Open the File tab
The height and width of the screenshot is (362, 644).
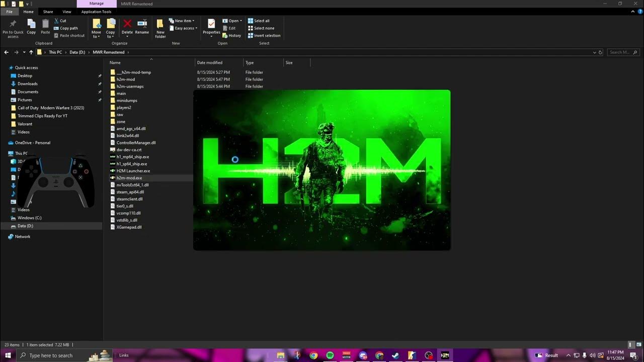pos(9,12)
